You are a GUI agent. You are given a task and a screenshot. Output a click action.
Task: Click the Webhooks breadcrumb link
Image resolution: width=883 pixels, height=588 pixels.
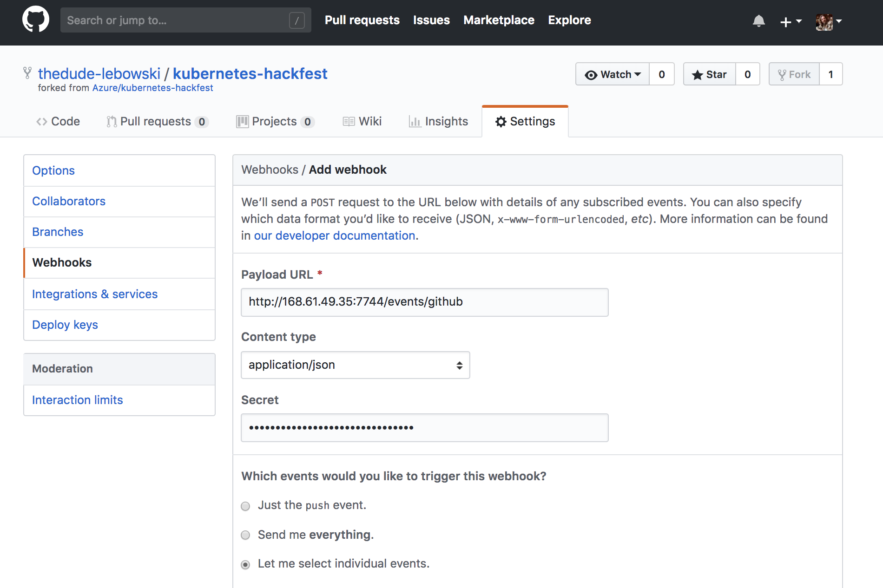click(x=270, y=170)
